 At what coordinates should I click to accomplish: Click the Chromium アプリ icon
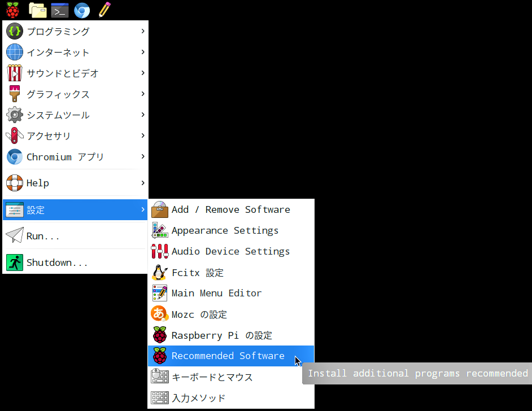coord(15,157)
